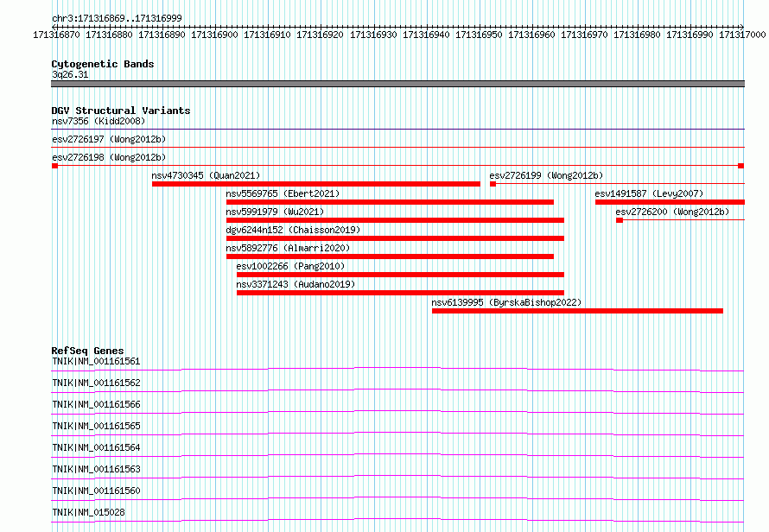The height and width of the screenshot is (532, 769).
Task: Select the Cytogenetic Bands track heading
Action: [103, 64]
